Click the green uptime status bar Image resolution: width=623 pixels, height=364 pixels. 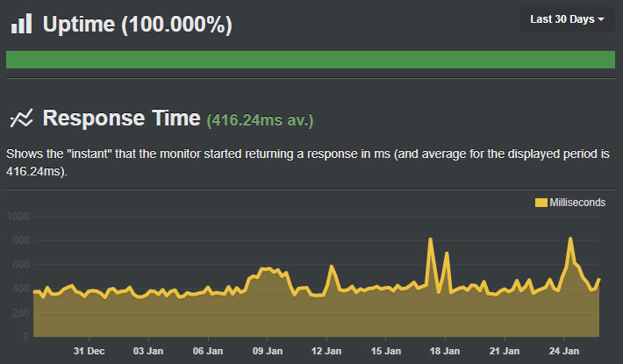click(x=311, y=60)
